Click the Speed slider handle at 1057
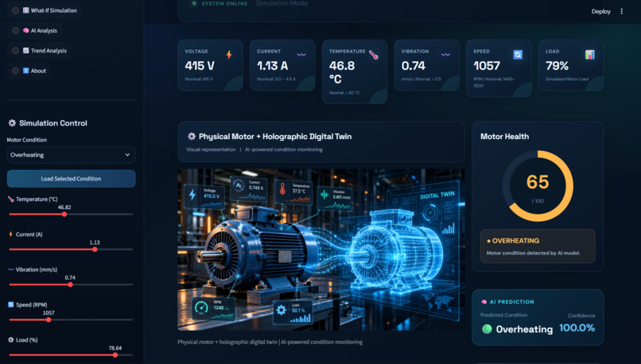 tap(49, 319)
